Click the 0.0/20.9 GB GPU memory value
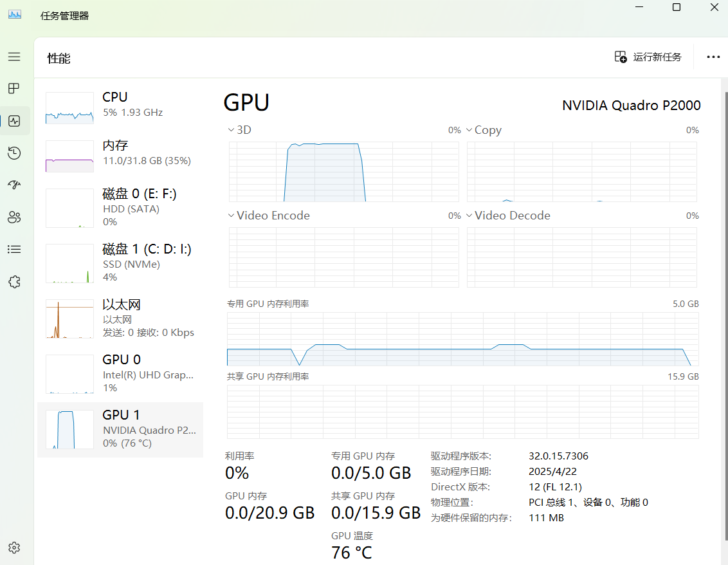The width and height of the screenshot is (728, 565). click(269, 513)
